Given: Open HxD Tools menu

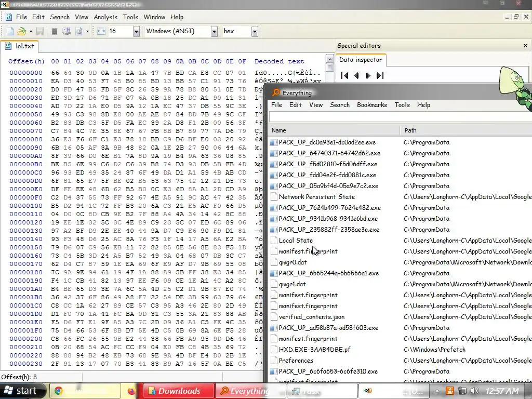Looking at the screenshot, I should pos(130,17).
